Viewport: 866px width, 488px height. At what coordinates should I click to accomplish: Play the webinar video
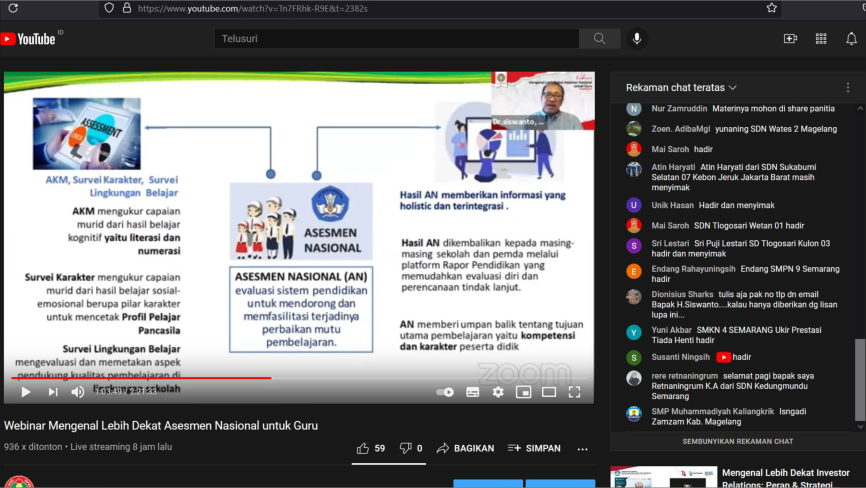coord(25,392)
